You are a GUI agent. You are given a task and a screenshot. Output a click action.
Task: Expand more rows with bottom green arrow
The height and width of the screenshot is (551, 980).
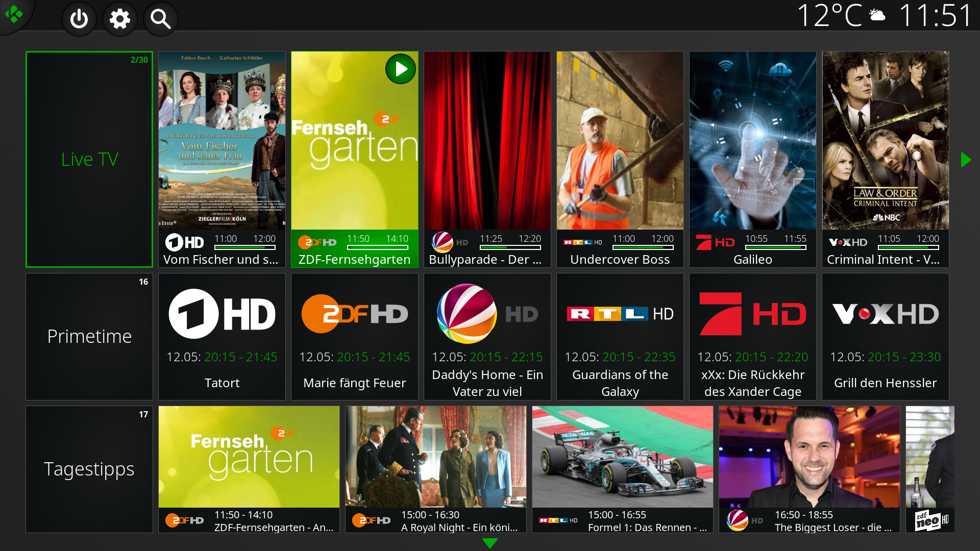(490, 543)
